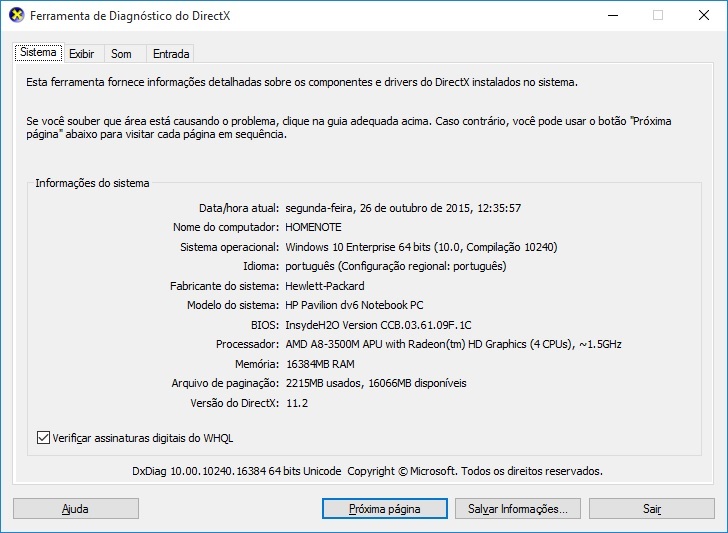Toggle Verificar assinaturas digitais do WHQL checkbox

click(43, 438)
